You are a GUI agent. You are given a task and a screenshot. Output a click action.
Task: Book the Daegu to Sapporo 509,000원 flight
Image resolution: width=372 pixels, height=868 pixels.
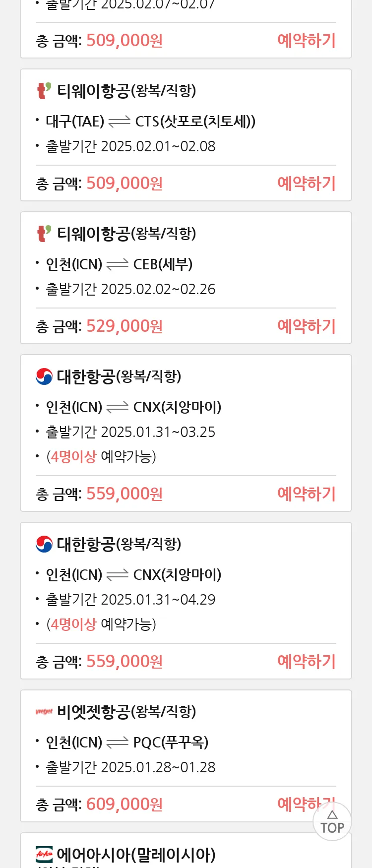pos(307,183)
